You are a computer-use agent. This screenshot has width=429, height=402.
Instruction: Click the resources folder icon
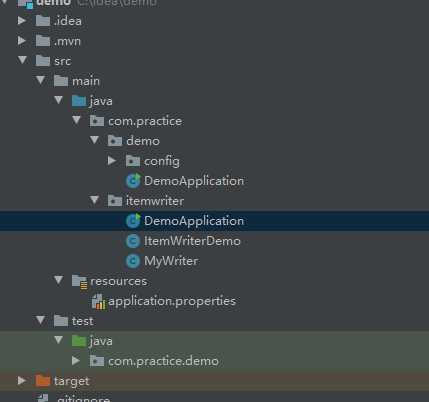pos(80,281)
